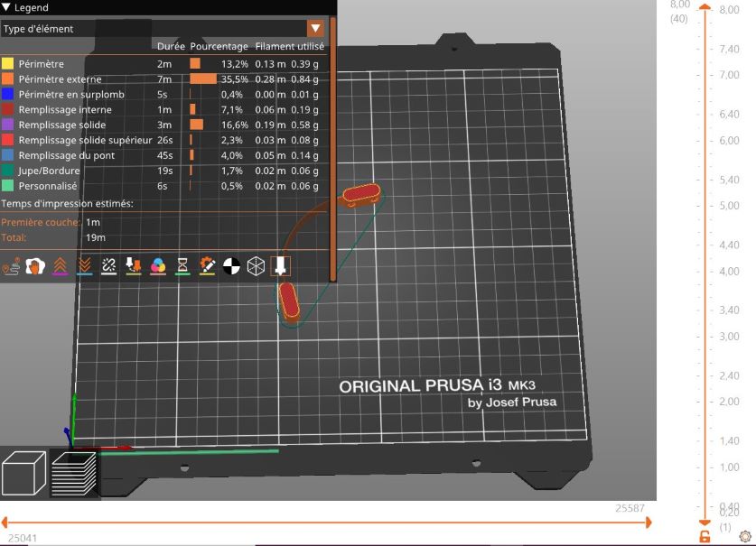Screen dimensions: 756x546
Task: Toggle the Remplissage du pont label
Action: coord(67,155)
